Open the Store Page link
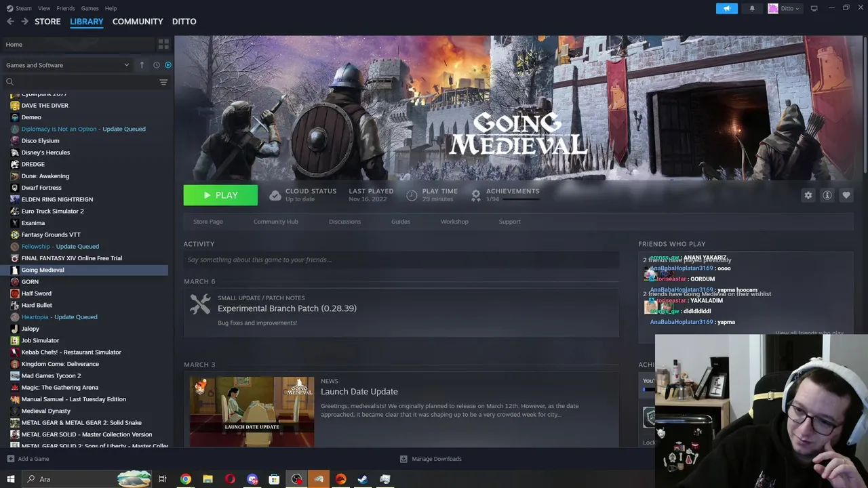Image resolution: width=868 pixels, height=488 pixels. point(208,222)
